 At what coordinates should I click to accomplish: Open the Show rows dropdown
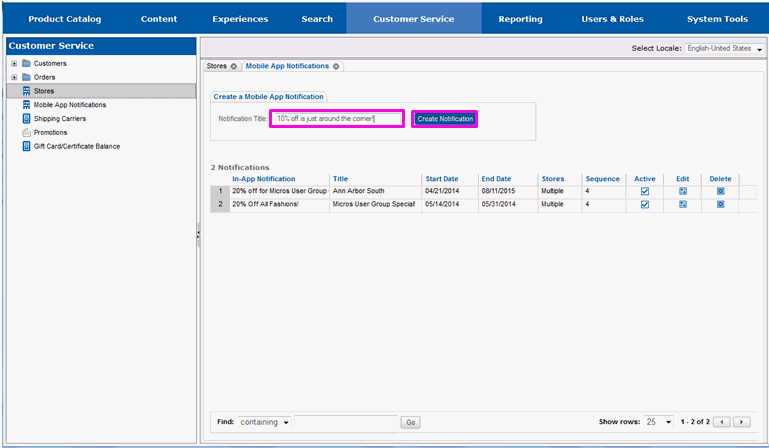[x=659, y=422]
